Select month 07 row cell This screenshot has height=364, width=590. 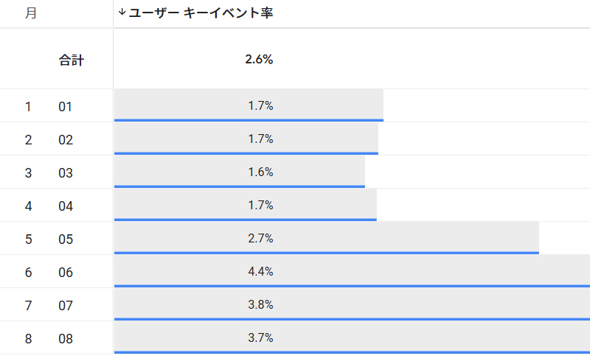pos(66,306)
